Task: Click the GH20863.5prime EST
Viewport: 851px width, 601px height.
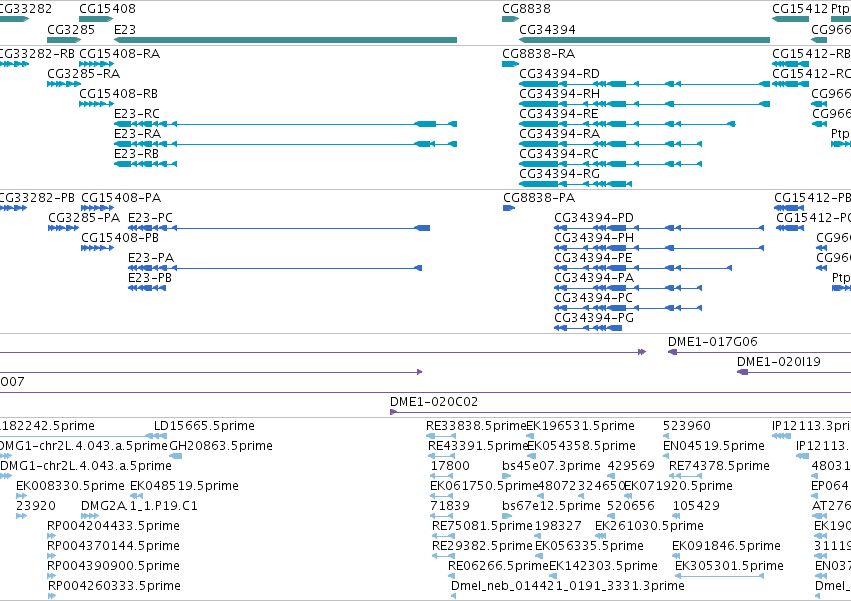Action: click(176, 456)
